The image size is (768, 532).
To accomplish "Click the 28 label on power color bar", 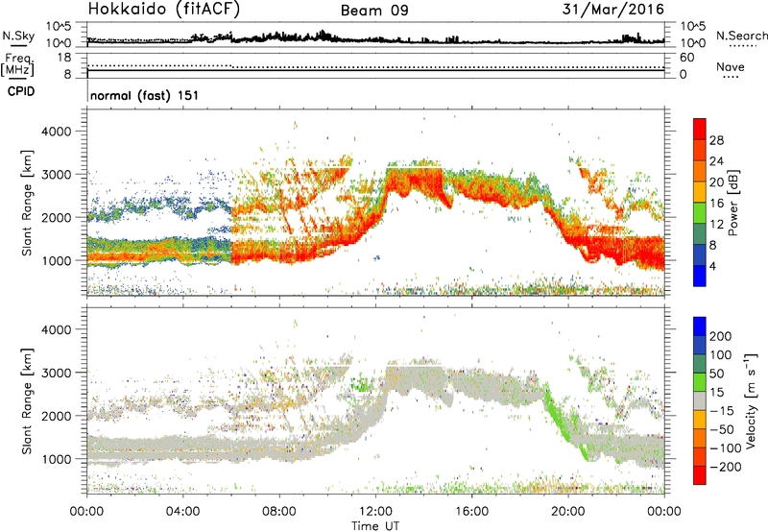I will 716,140.
